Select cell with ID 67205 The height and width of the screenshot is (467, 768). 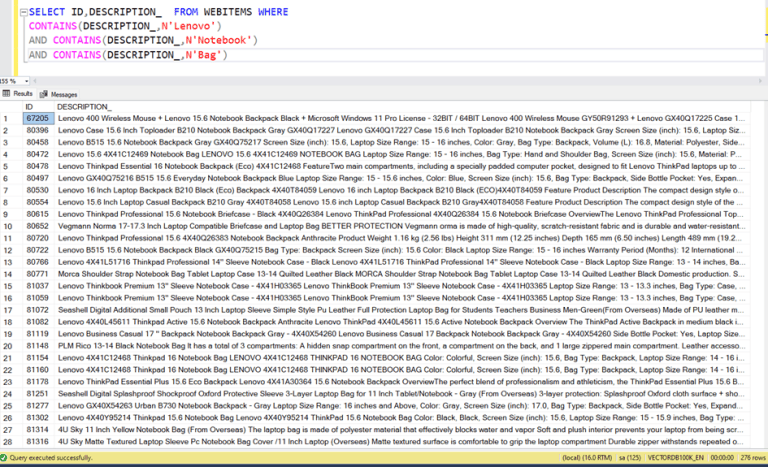[x=38, y=118]
